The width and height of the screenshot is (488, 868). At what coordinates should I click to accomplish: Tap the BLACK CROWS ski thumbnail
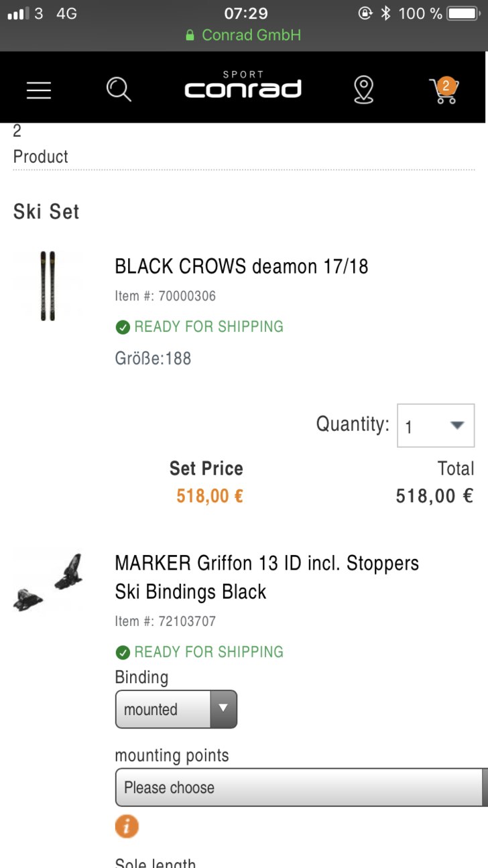click(48, 286)
